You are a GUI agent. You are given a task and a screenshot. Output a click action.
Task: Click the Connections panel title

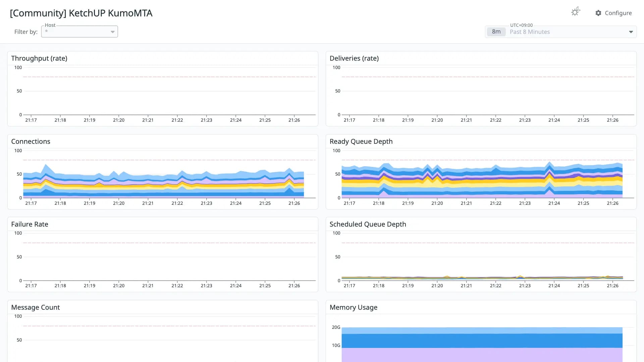pyautogui.click(x=31, y=141)
